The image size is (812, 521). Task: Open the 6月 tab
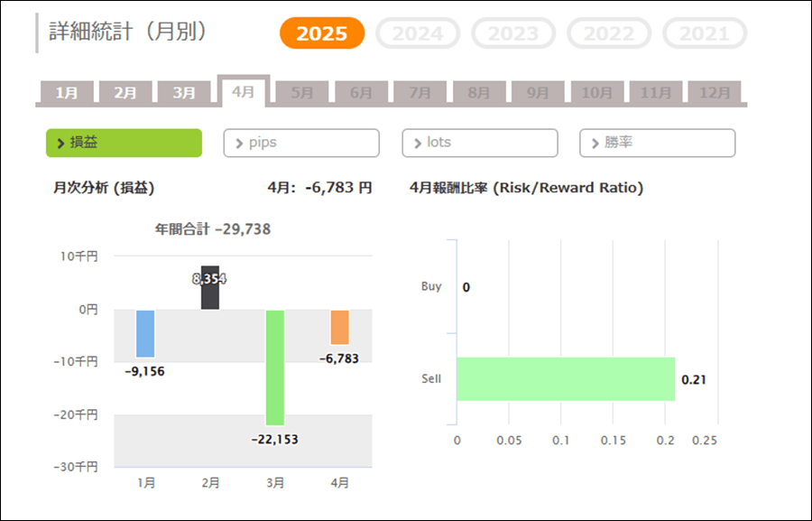tap(361, 92)
